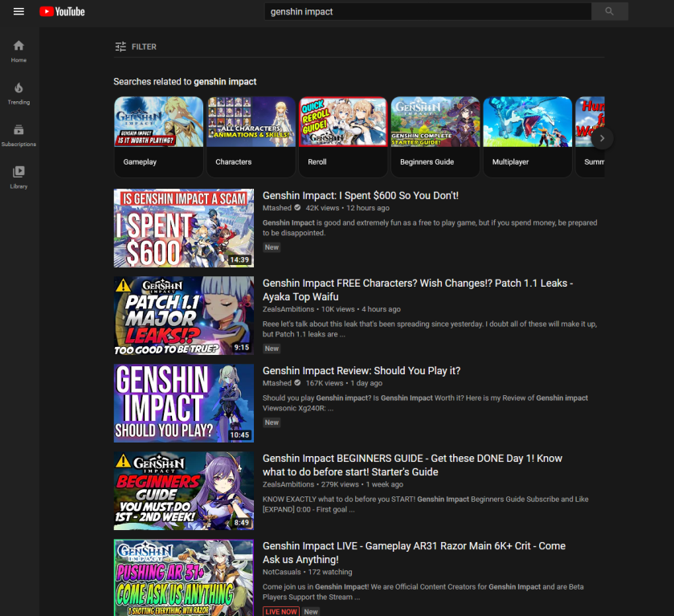The width and height of the screenshot is (674, 616).
Task: Click the YouTube logo
Action: click(x=62, y=11)
